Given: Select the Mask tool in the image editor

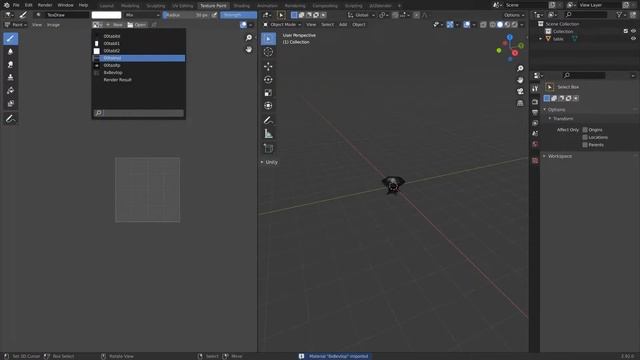Looking at the screenshot, I should 11,103.
